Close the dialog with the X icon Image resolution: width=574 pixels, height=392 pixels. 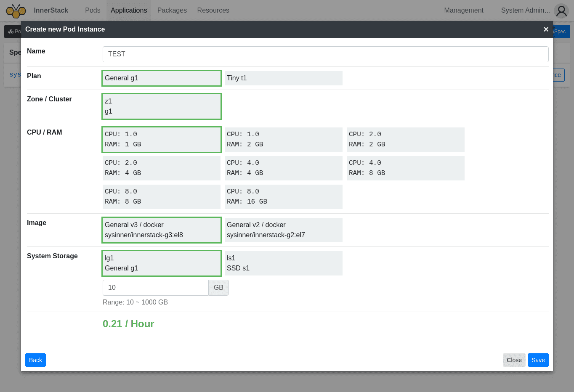click(x=546, y=29)
